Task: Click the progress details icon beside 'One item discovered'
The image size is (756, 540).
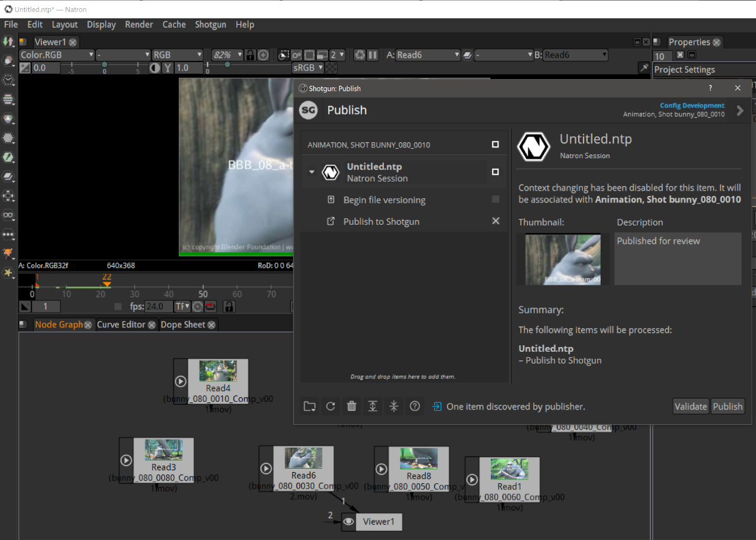Action: [437, 406]
